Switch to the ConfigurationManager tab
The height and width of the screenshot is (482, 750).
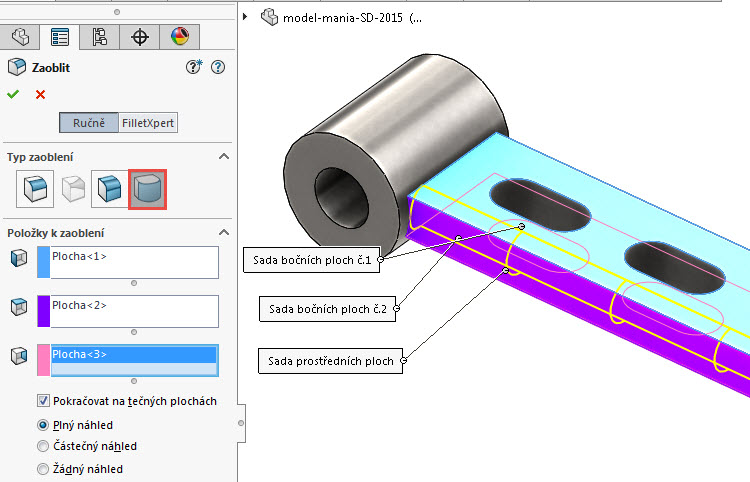99,37
